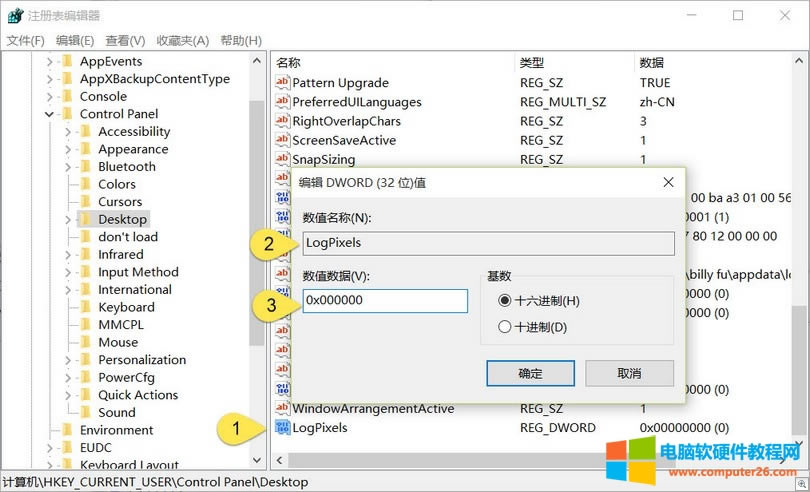Image resolution: width=810 pixels, height=492 pixels.
Task: Expand the Appearance tree node
Action: [x=68, y=149]
